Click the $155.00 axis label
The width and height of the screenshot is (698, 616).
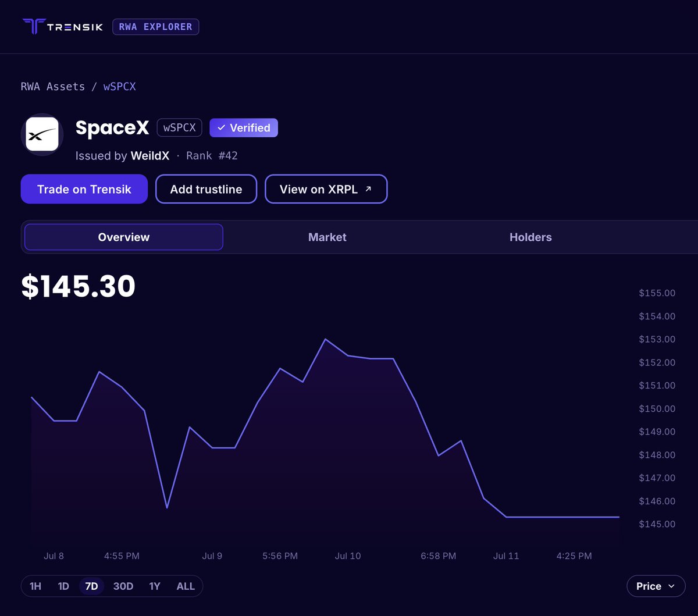657,293
